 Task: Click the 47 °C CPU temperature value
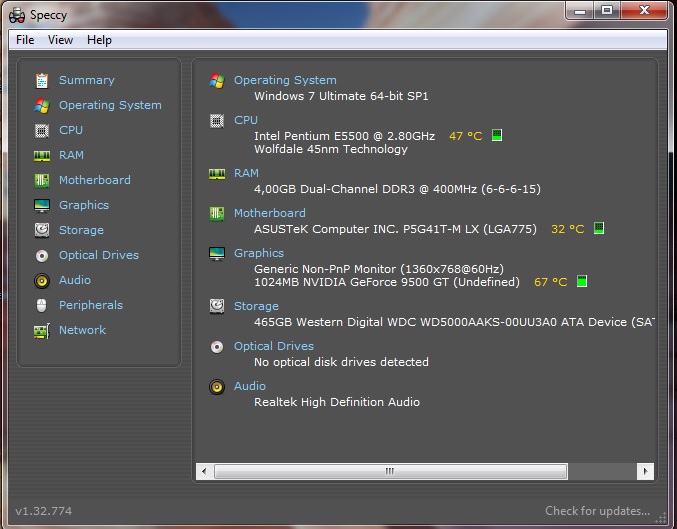click(x=465, y=136)
